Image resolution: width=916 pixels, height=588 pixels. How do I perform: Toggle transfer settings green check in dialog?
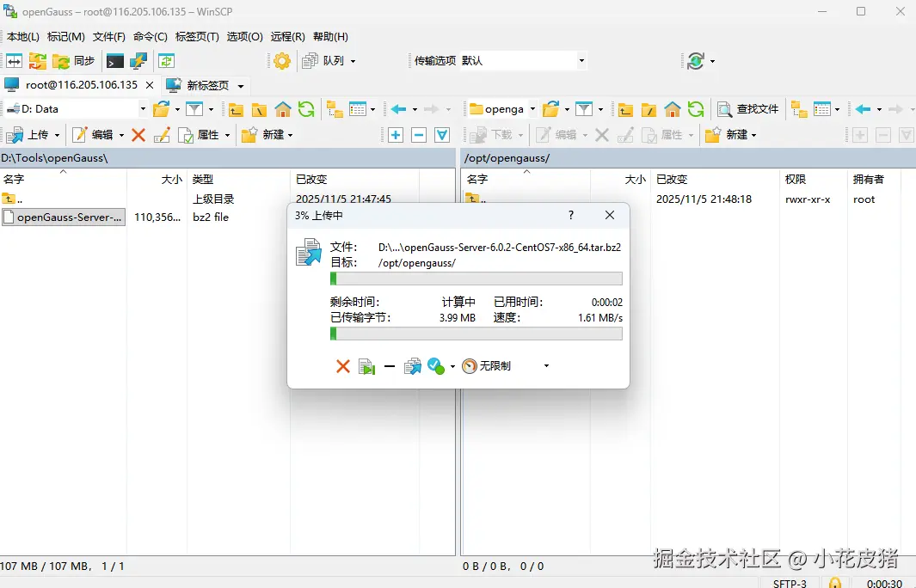tap(434, 365)
